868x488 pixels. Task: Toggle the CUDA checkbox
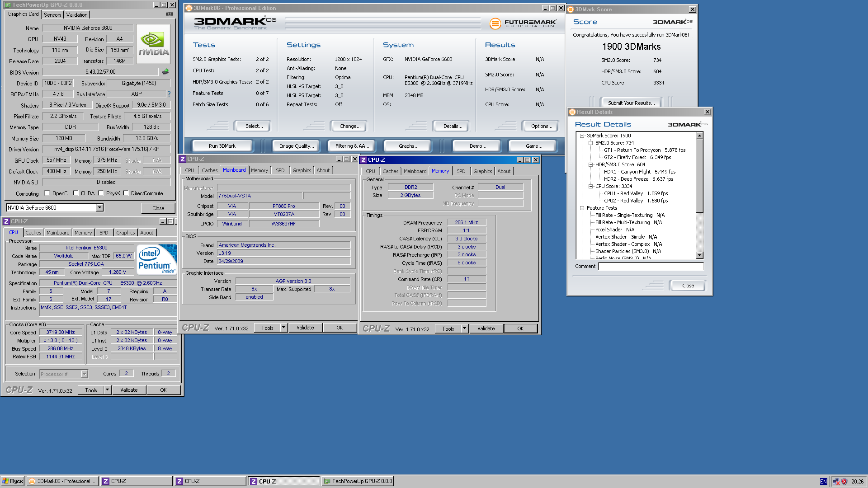(x=75, y=193)
